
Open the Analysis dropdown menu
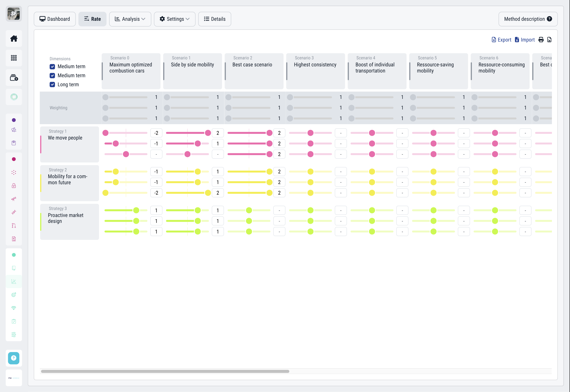point(130,19)
